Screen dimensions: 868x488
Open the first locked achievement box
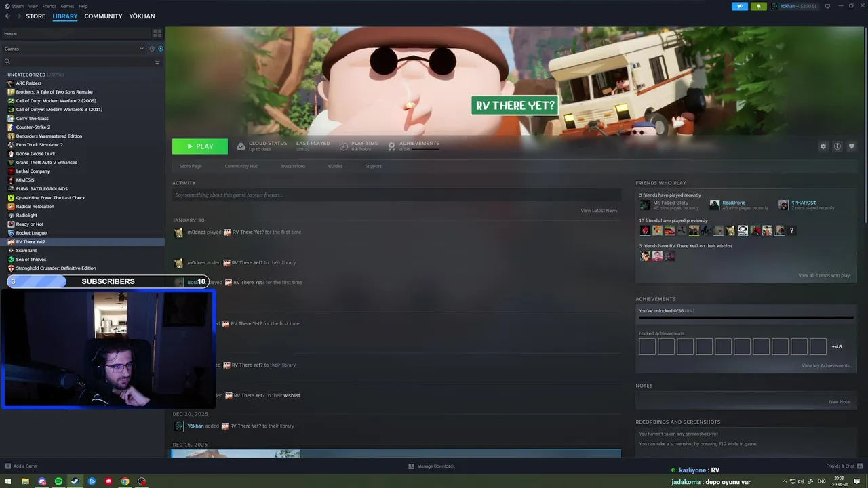point(647,346)
